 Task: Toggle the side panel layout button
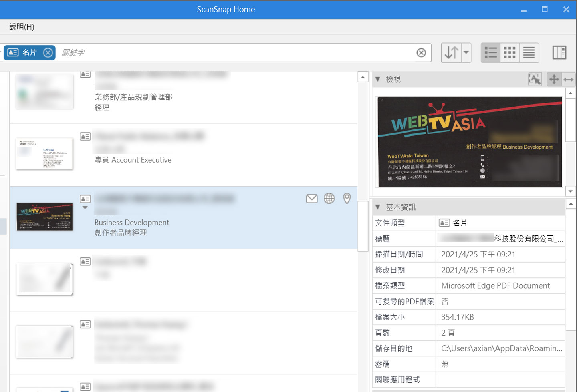(559, 53)
